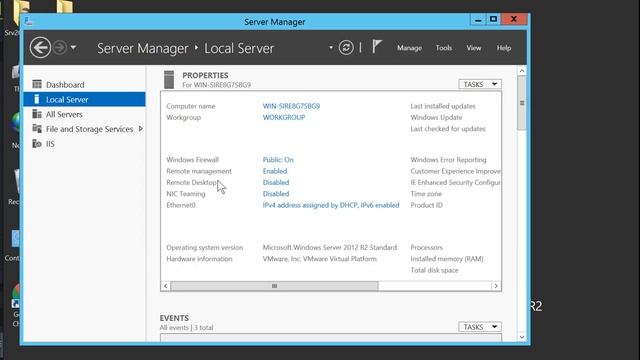This screenshot has height=360, width=640.
Task: Click the Last checked for updates label
Action: 448,129
